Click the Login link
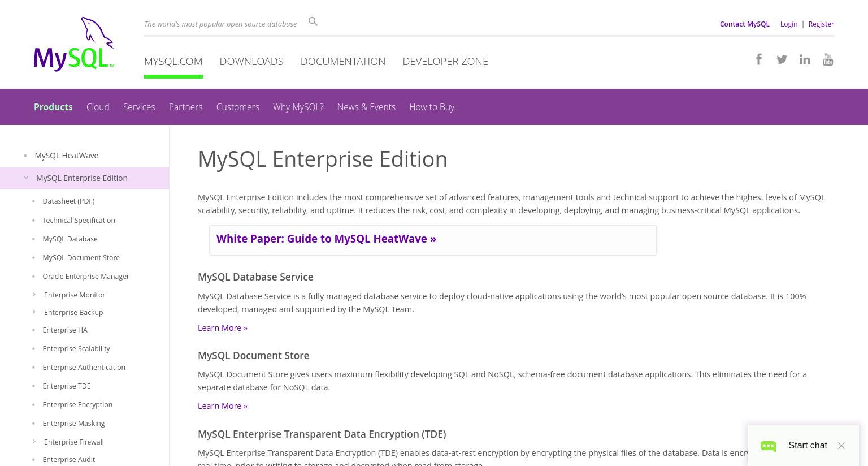The height and width of the screenshot is (466, 868). click(x=789, y=24)
